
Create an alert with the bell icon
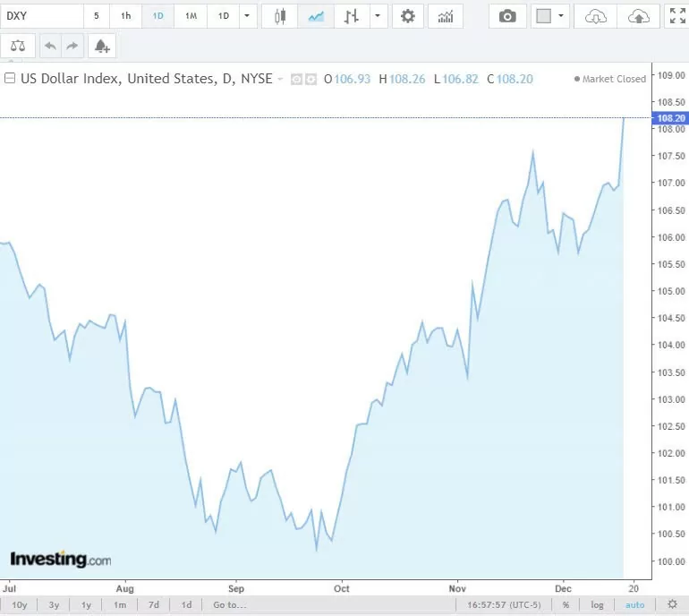[101, 46]
